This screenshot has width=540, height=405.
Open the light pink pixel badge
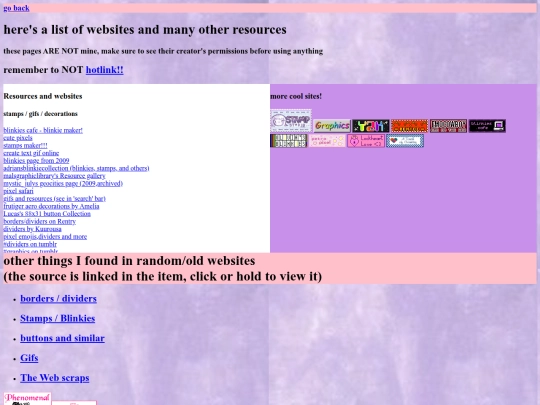pyautogui.click(x=327, y=141)
